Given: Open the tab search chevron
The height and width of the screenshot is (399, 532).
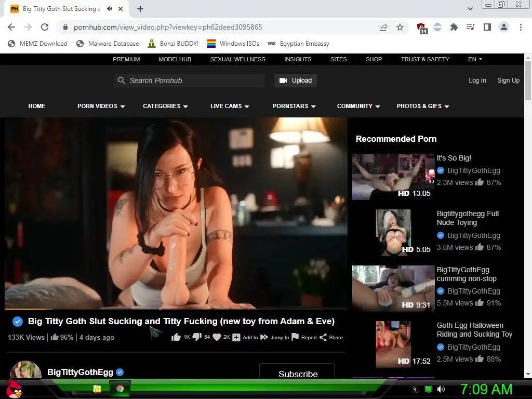Looking at the screenshot, I should click(470, 9).
